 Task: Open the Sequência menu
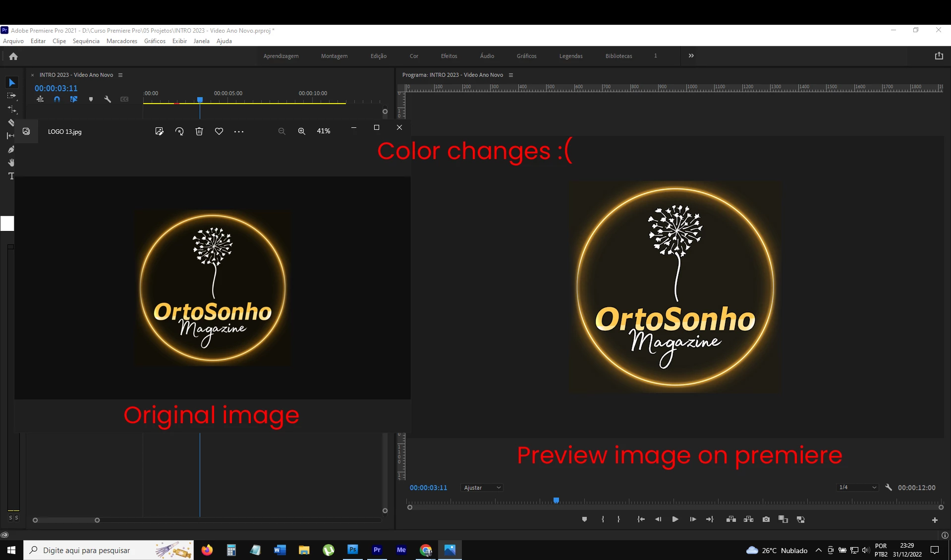tap(86, 41)
